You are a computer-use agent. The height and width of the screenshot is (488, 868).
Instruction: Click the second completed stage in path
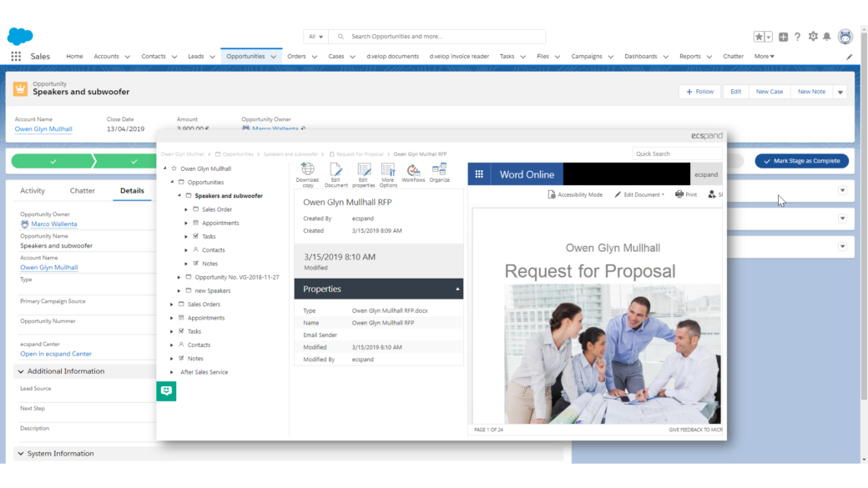(129, 161)
